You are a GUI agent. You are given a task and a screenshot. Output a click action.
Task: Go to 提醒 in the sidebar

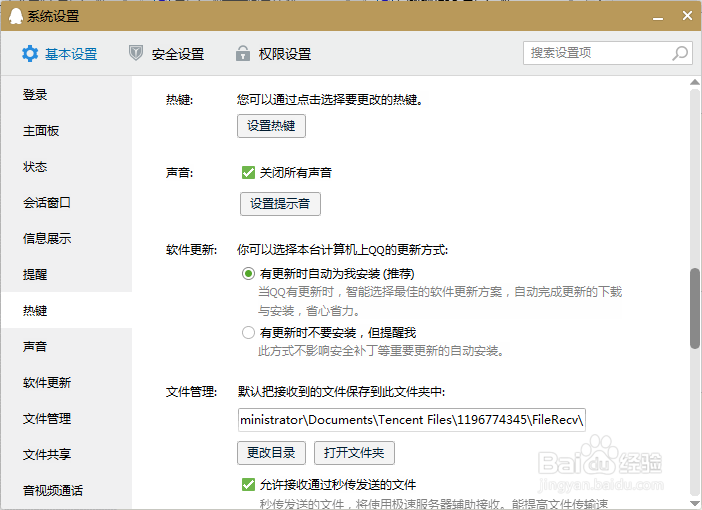66,274
